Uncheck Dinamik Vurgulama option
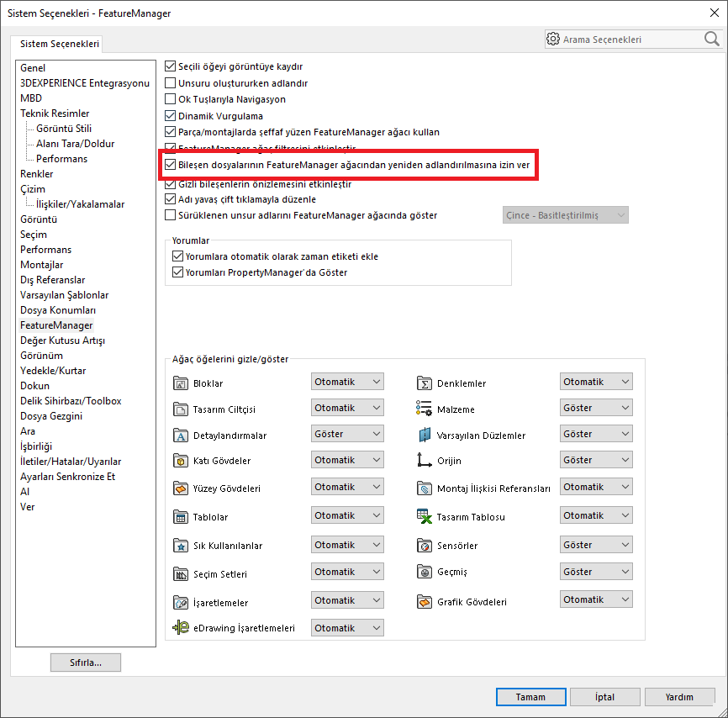728x718 pixels. [x=171, y=116]
